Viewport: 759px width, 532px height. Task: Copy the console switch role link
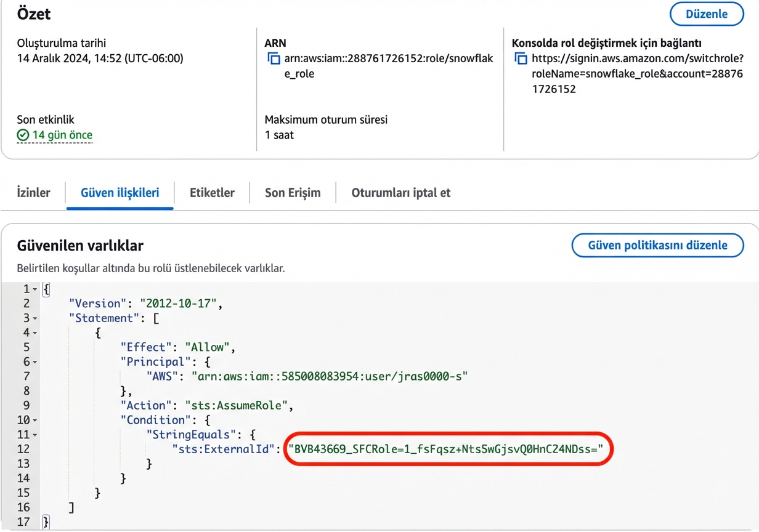pyautogui.click(x=521, y=58)
